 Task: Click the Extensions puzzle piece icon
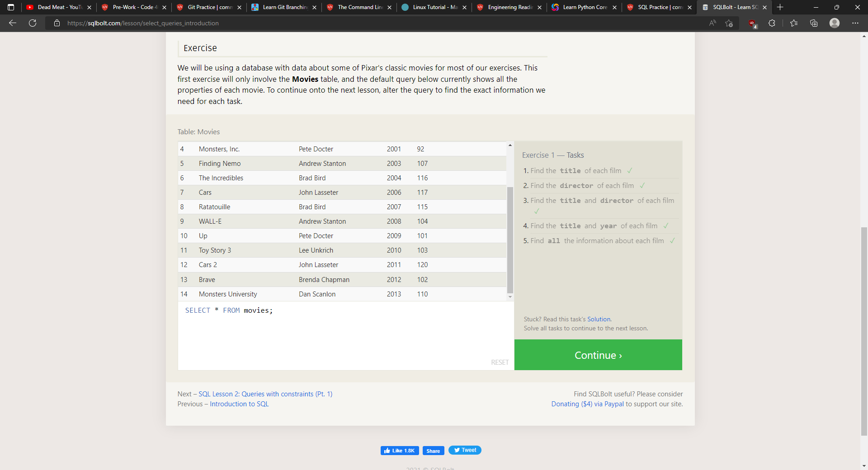tap(772, 23)
